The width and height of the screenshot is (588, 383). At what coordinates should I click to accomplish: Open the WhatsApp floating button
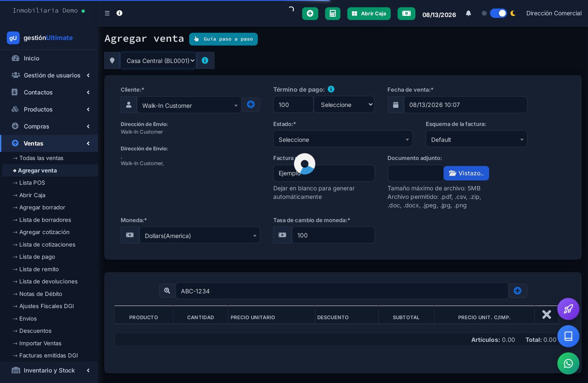click(x=568, y=363)
